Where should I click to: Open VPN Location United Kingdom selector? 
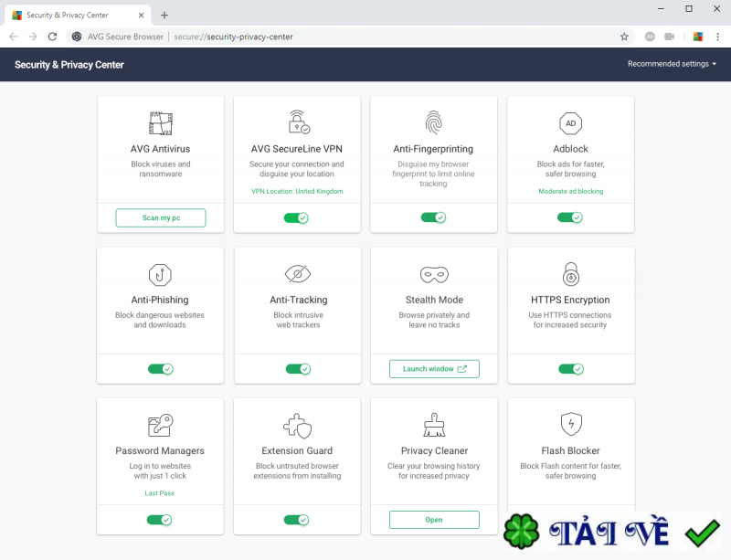[x=297, y=192]
